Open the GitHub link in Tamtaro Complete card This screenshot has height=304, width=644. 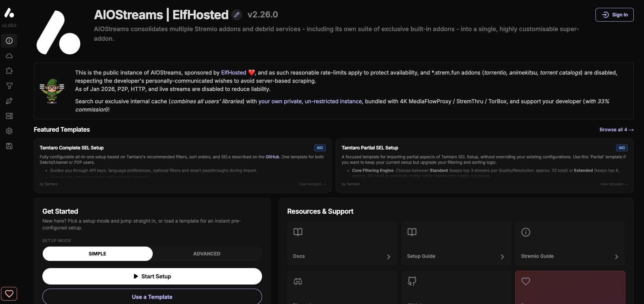272,157
